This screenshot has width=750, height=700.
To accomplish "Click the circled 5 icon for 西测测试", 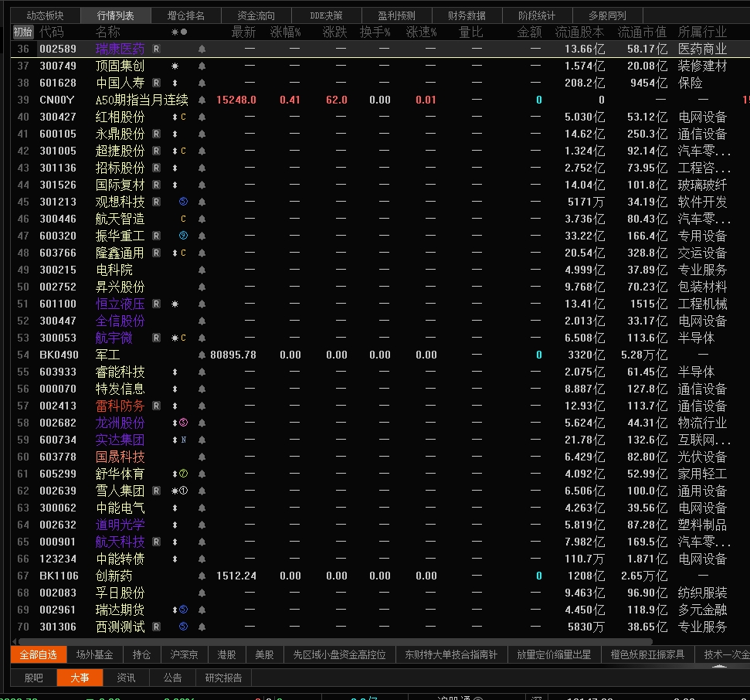I will 183,627.
